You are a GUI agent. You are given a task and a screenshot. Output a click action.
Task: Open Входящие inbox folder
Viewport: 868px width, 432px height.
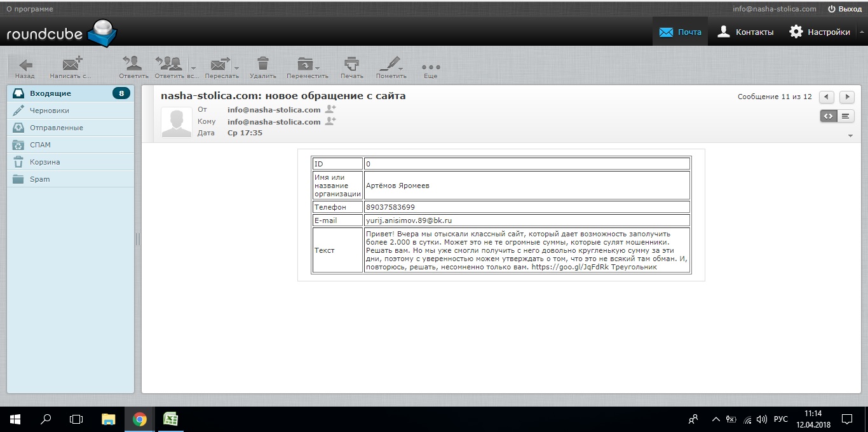70,93
